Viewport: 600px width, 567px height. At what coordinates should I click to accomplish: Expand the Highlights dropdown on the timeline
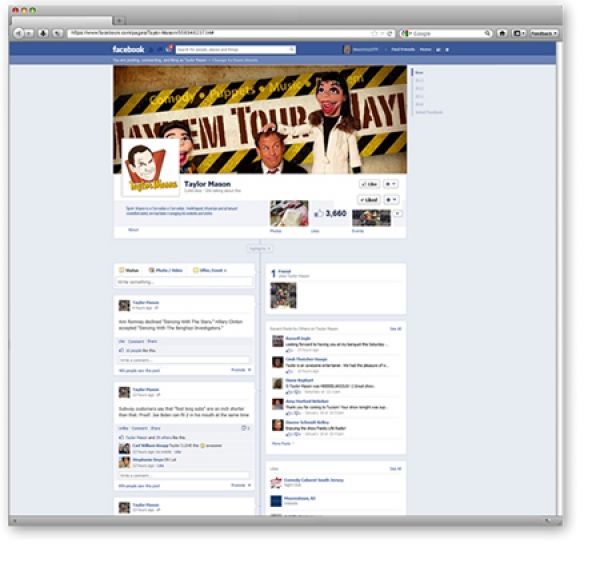[259, 248]
